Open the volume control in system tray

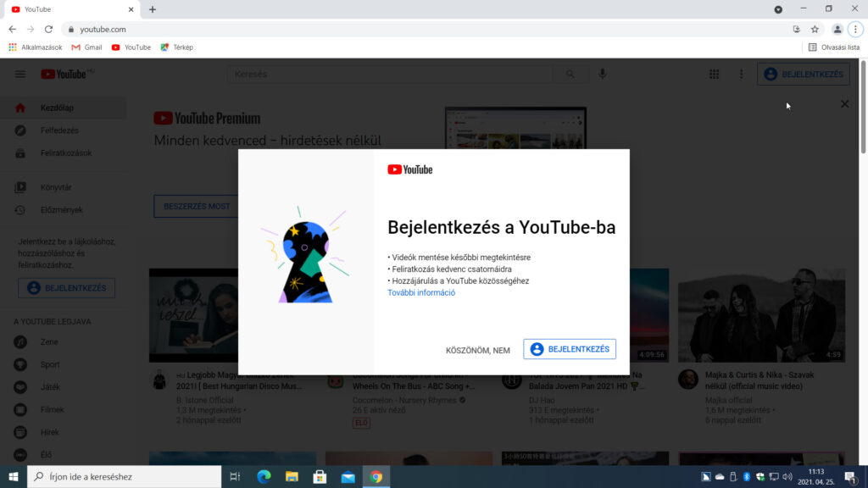[787, 476]
